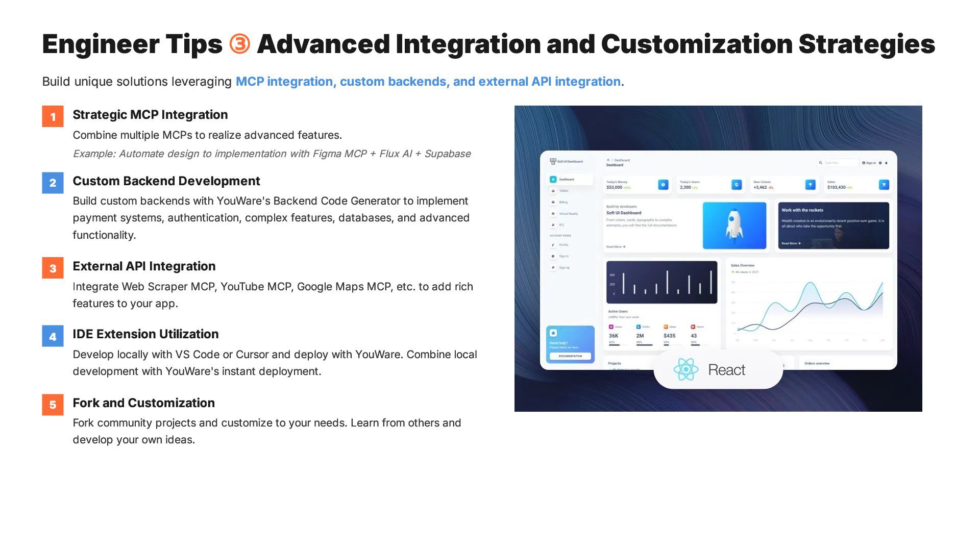Click the globe icon on Today's Users card
Screen dimensions: 980x551
click(x=736, y=185)
